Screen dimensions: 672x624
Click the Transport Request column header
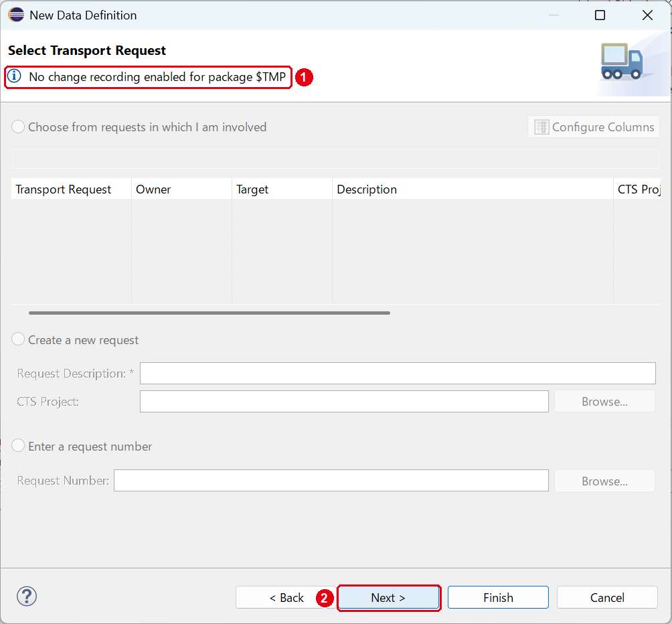(71, 189)
